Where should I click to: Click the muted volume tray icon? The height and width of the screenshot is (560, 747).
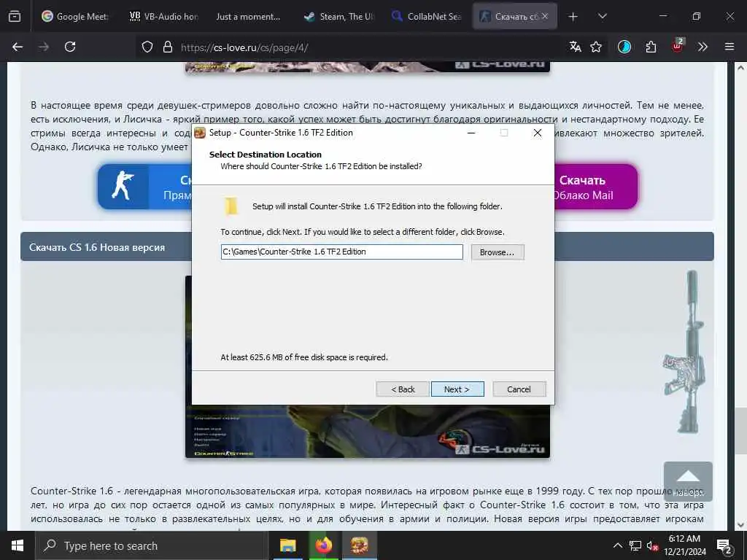pos(652,545)
